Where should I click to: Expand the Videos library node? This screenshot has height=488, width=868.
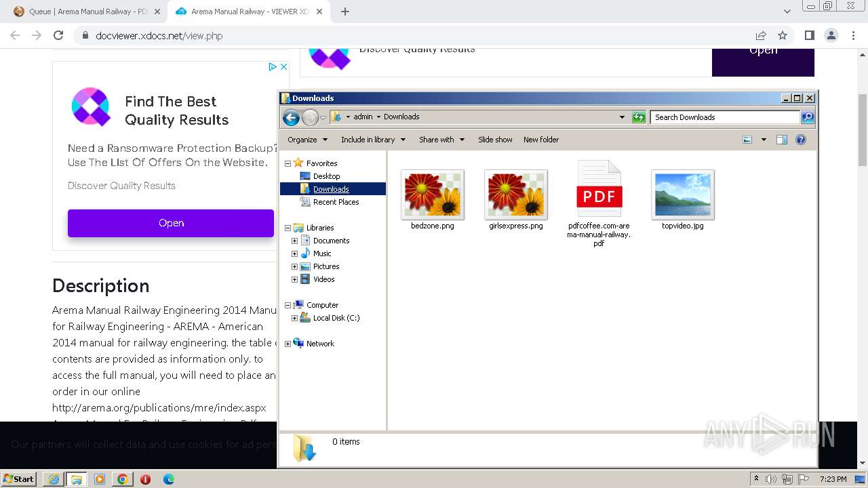point(294,279)
